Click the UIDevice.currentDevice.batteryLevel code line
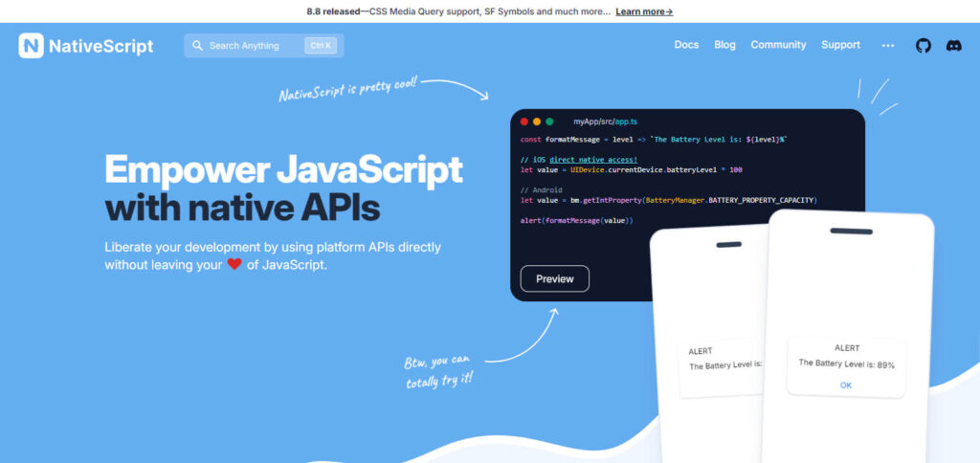980x463 pixels. click(632, 170)
